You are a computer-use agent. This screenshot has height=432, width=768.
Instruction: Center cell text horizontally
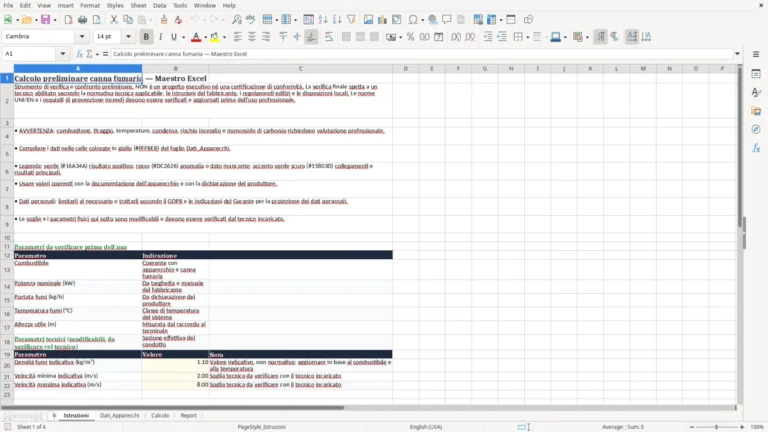pyautogui.click(x=252, y=37)
